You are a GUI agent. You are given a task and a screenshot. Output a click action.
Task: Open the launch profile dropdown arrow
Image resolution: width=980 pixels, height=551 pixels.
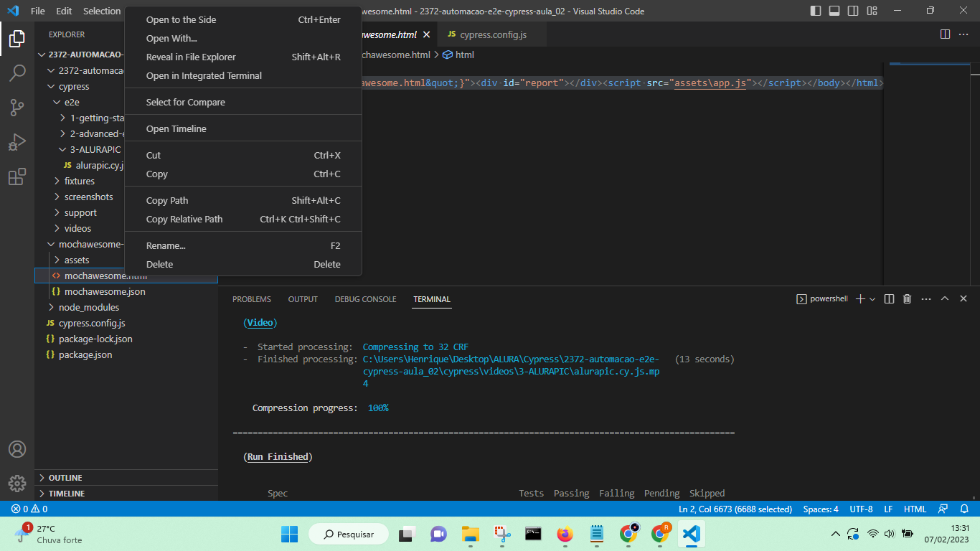tap(872, 298)
